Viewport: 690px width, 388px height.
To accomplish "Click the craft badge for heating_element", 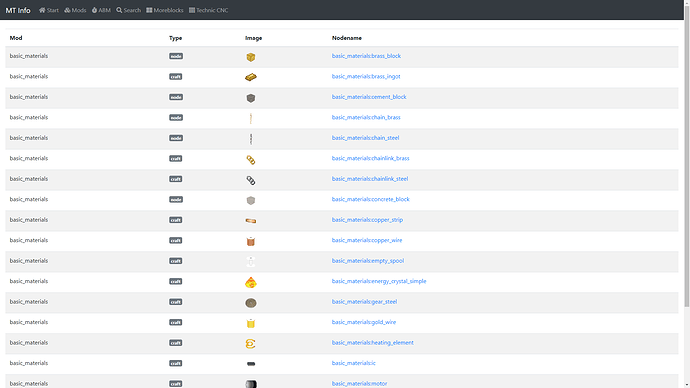I will coord(176,343).
